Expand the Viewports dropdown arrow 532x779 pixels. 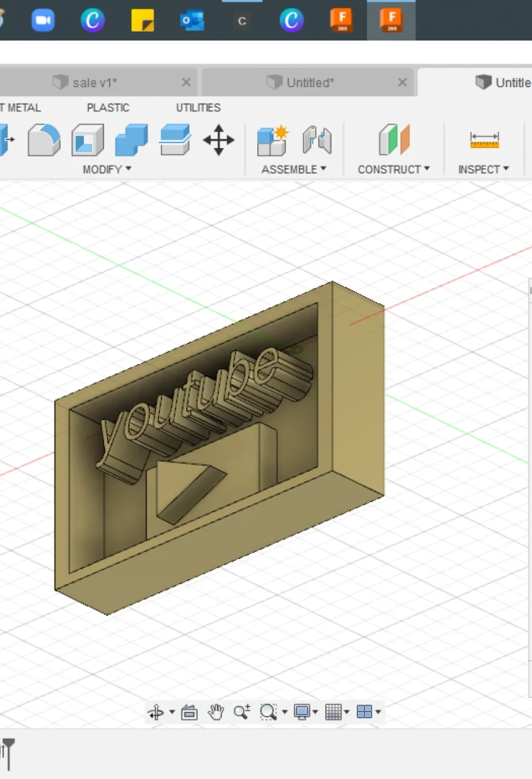378,712
